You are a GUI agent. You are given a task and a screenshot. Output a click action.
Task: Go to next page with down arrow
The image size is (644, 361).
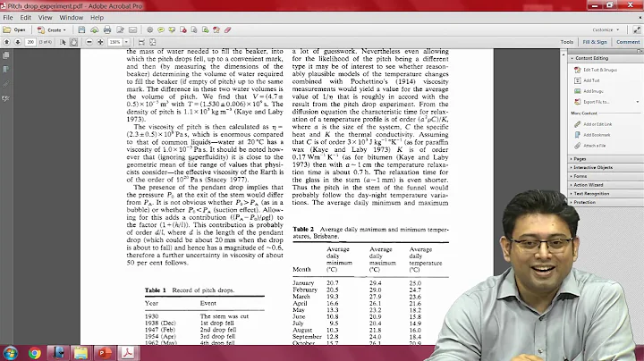(x=18, y=42)
